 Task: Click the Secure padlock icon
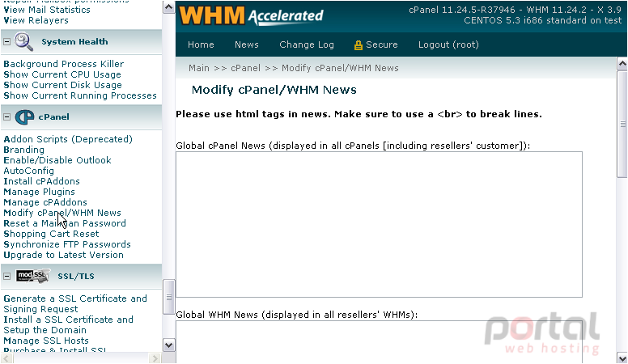click(x=358, y=45)
